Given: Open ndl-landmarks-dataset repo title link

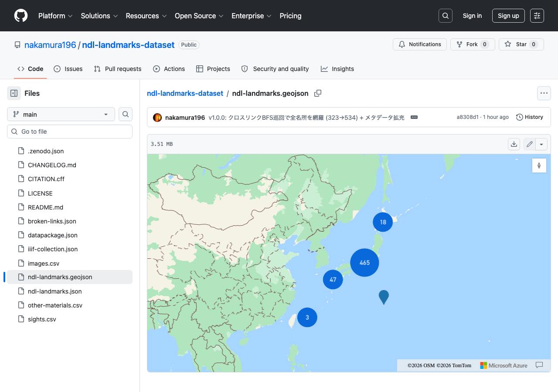Looking at the screenshot, I should tap(129, 45).
